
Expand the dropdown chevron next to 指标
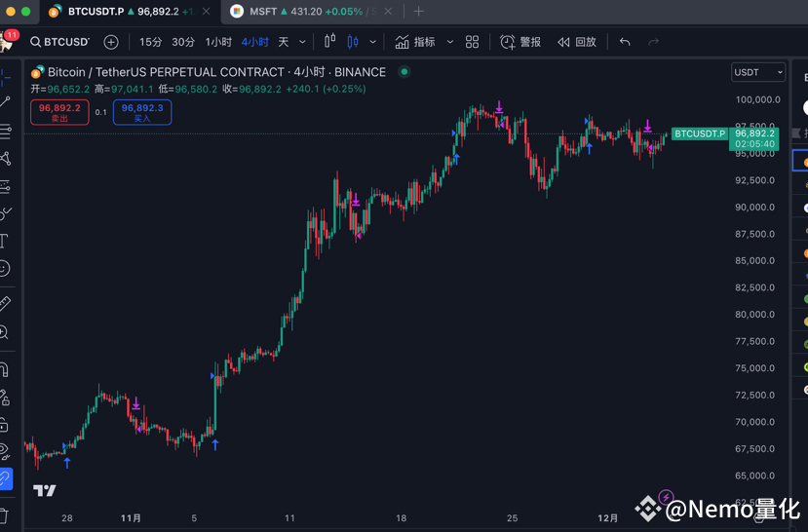[450, 42]
